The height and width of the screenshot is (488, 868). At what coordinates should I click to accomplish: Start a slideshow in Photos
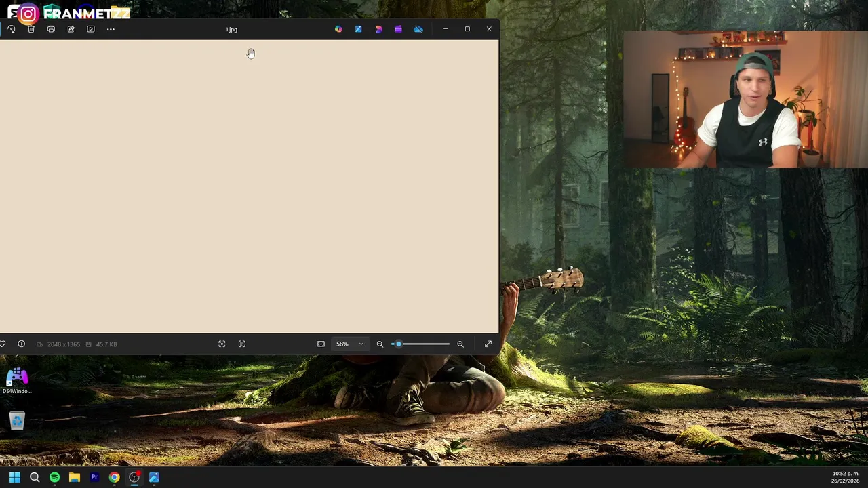pyautogui.click(x=91, y=29)
